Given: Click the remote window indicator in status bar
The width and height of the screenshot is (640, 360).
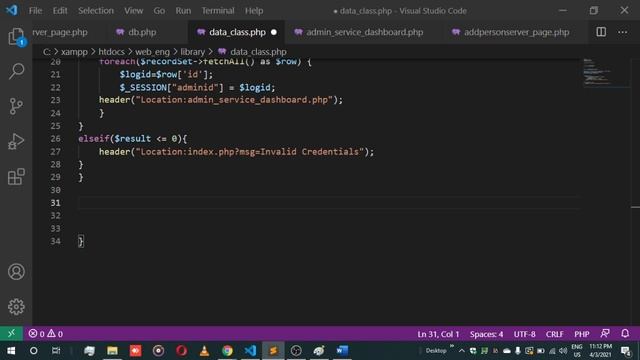Looking at the screenshot, I should (x=11, y=333).
